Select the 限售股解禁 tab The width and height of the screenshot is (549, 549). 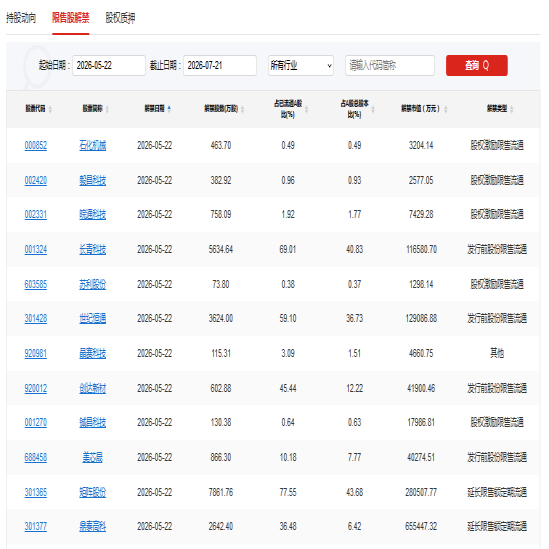[x=71, y=18]
